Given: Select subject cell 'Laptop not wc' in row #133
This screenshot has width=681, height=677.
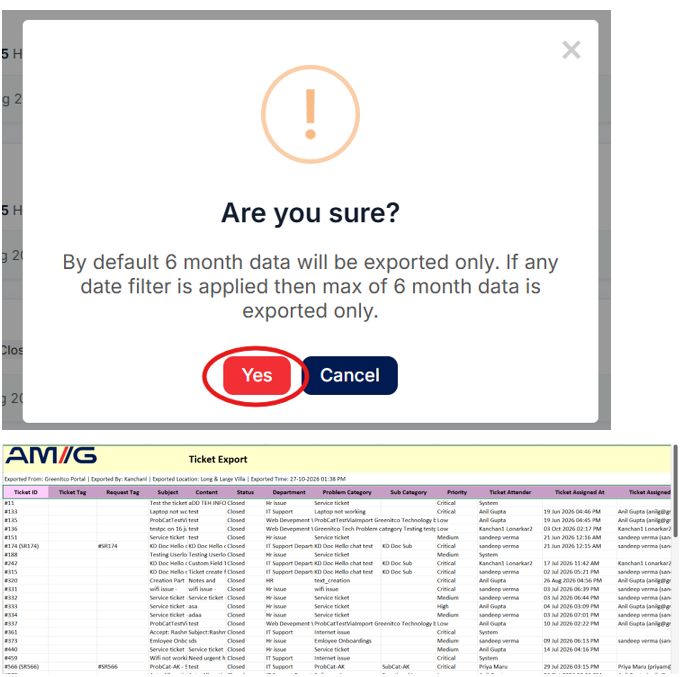Looking at the screenshot, I should pos(168,512).
